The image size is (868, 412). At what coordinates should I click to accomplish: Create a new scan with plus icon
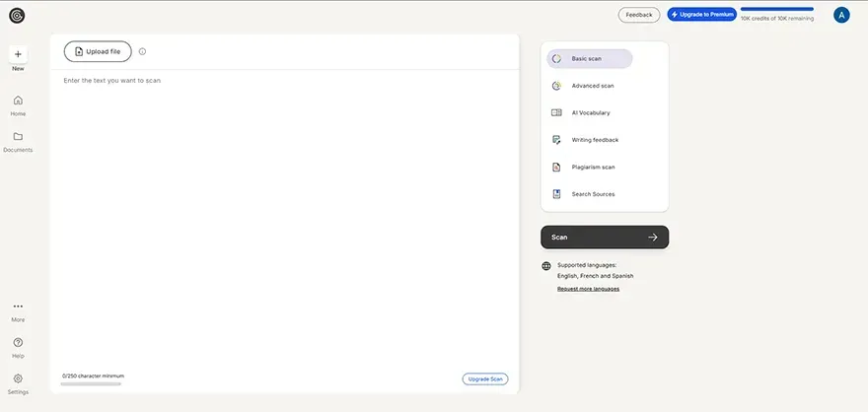18,54
